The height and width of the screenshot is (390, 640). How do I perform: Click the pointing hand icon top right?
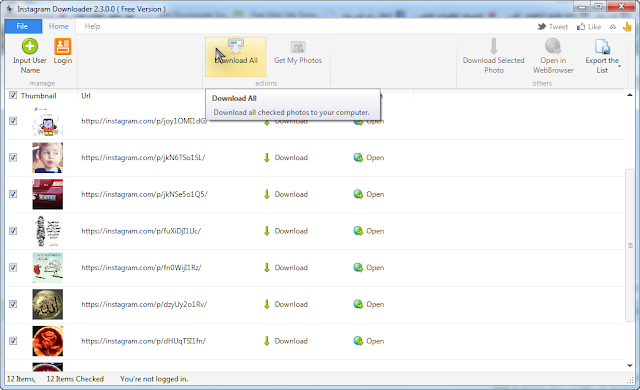(x=627, y=27)
